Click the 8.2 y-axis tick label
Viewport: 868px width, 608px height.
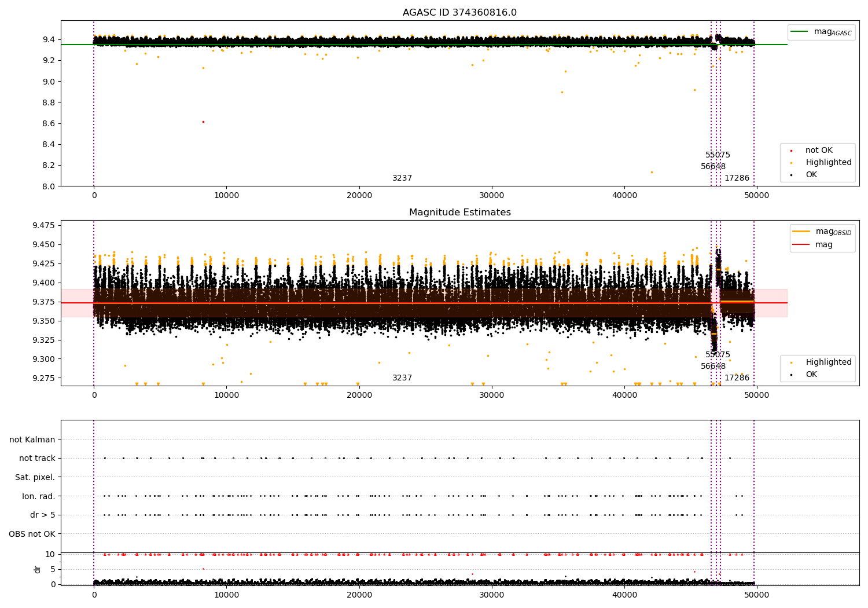[x=49, y=165]
